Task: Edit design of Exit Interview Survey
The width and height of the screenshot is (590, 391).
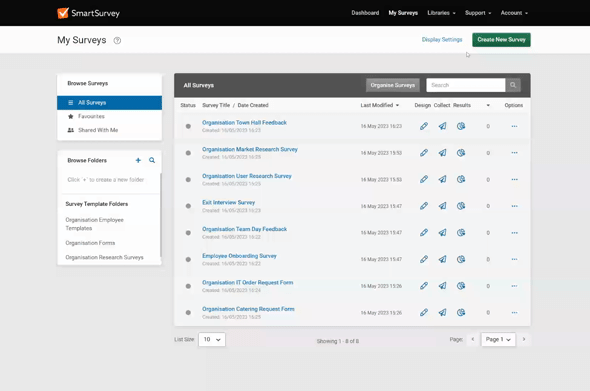Action: tap(424, 206)
